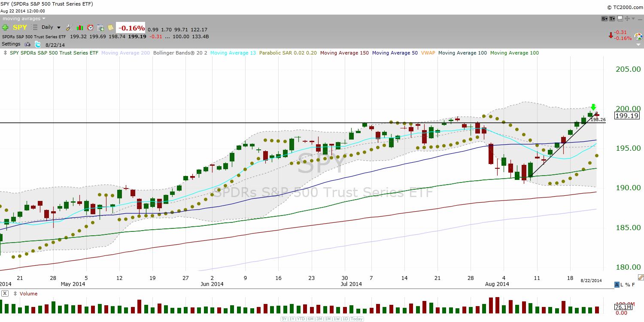The height and width of the screenshot is (322, 644).
Task: Select the 1M range tab
Action: pyautogui.click(x=328, y=319)
